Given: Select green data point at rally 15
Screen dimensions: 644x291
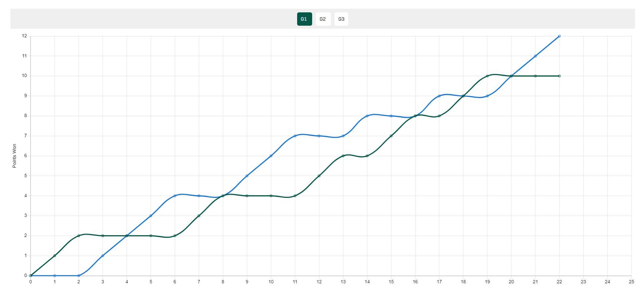Looking at the screenshot, I should (x=391, y=136).
